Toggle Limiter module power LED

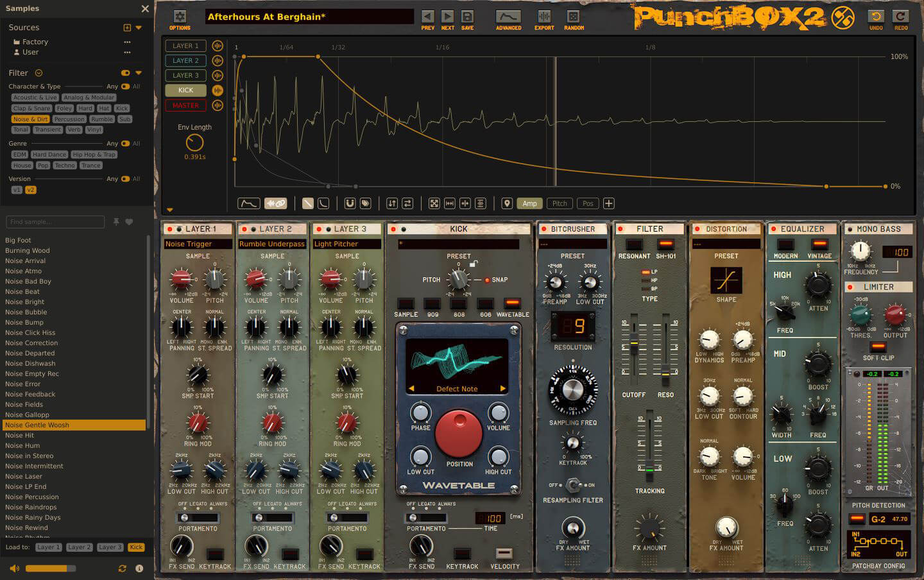click(850, 287)
